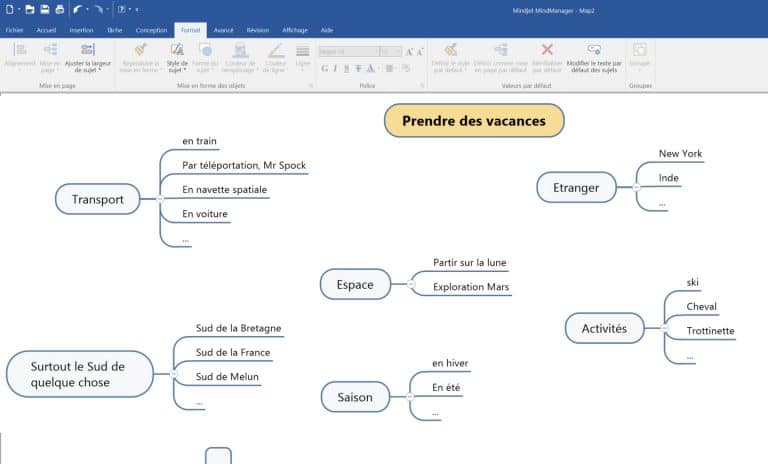Click Ajuster la largeur de sujet
Viewport: 768px width, 464px height.
pos(88,58)
